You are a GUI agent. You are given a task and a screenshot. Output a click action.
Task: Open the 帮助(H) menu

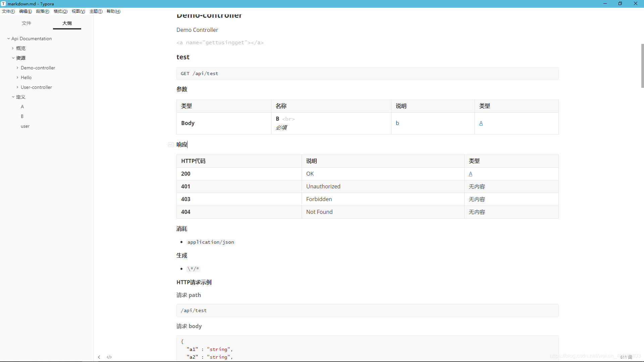point(113,11)
